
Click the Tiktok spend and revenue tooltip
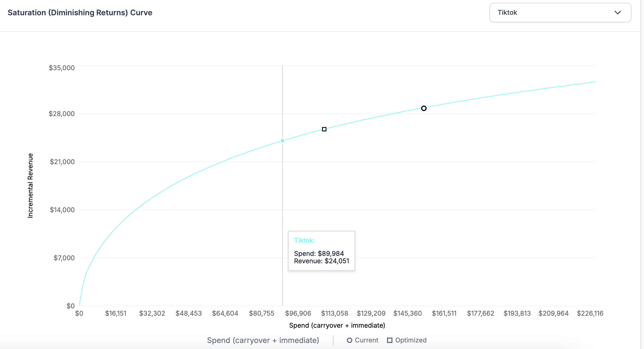tap(321, 251)
